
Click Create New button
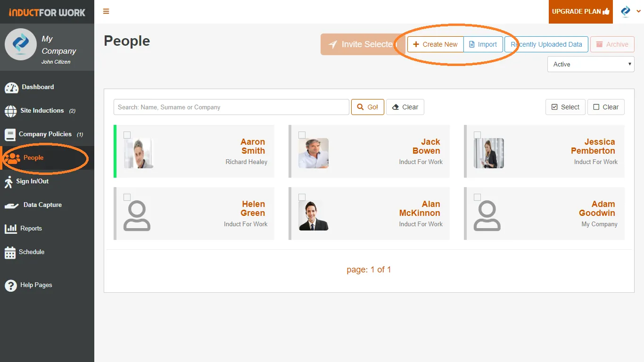click(x=436, y=44)
